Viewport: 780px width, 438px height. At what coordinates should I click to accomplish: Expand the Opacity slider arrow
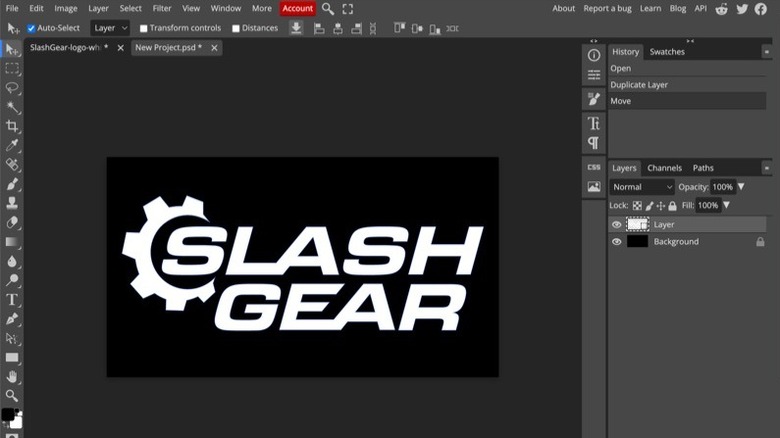(x=741, y=187)
